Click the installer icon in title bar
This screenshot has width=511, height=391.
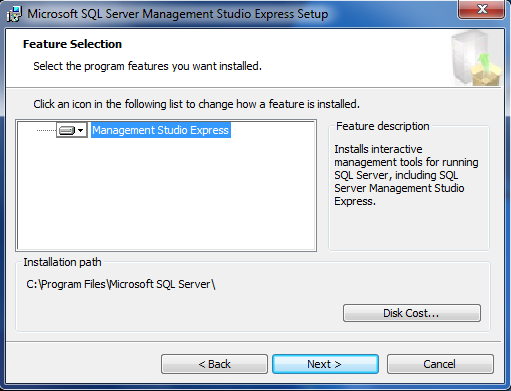[x=14, y=14]
